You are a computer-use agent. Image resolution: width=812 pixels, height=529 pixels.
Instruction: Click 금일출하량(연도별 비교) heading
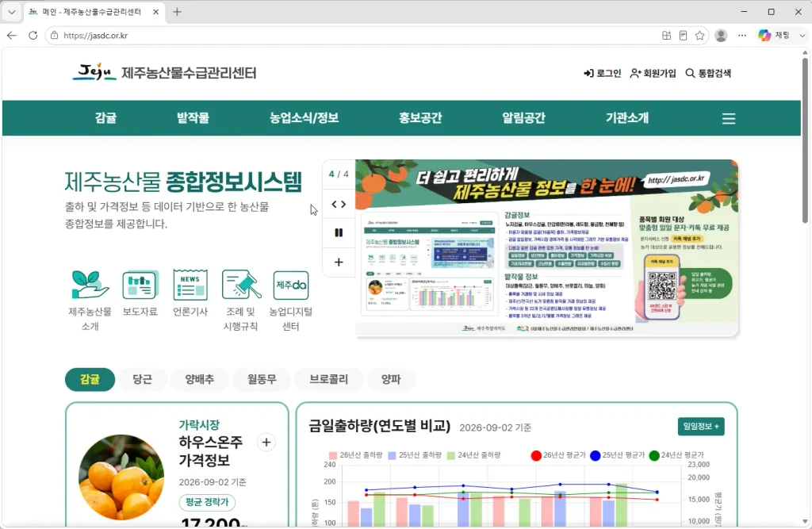coord(380,426)
